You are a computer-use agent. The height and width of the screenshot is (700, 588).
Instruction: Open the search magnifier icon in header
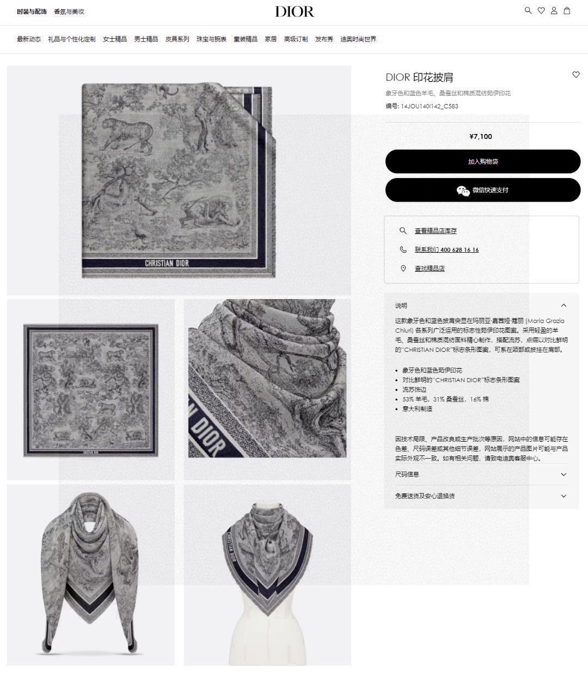click(x=528, y=10)
